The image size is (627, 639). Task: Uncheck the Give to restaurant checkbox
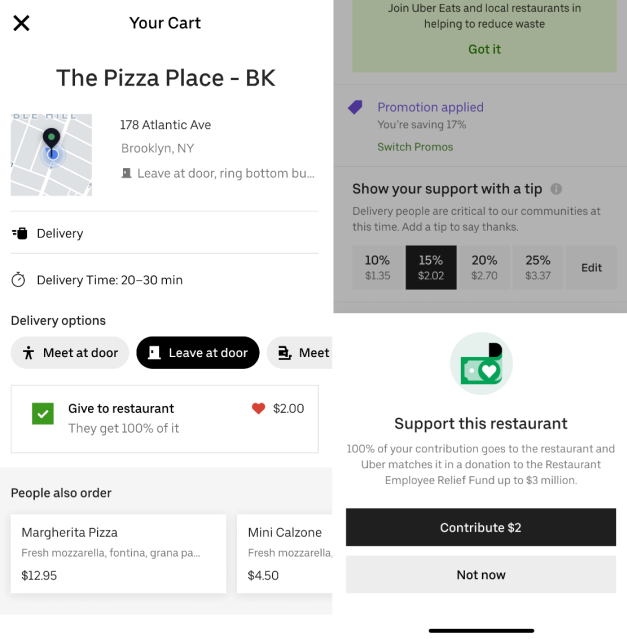43,412
